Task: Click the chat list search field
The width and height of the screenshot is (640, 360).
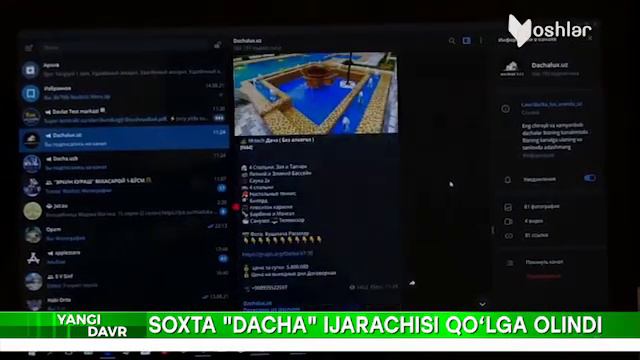Action: pyautogui.click(x=124, y=47)
